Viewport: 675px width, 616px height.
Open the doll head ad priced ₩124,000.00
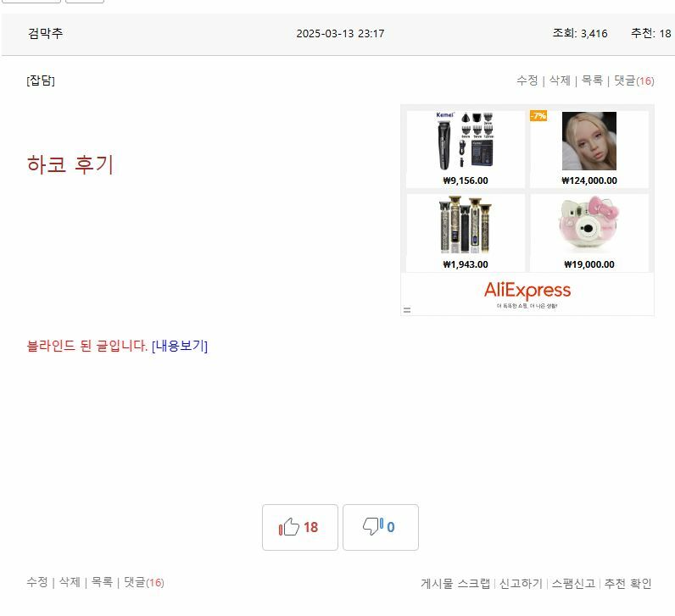(589, 149)
